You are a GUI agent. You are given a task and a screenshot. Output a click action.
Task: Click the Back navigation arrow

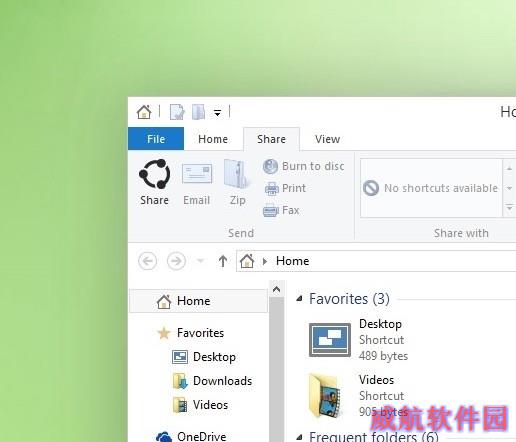(147, 261)
